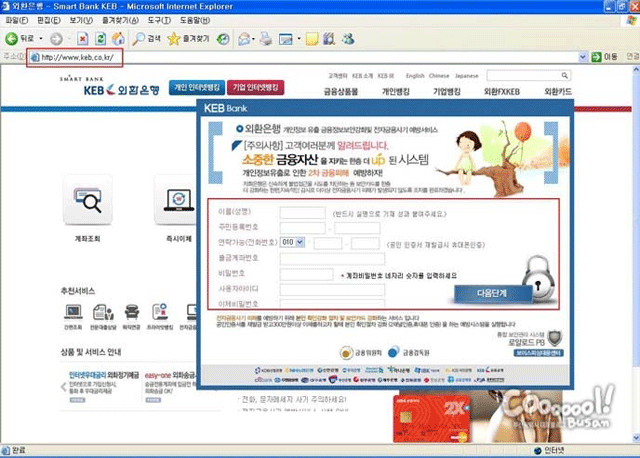
Task: Switch site language to Chinese
Action: 439,76
